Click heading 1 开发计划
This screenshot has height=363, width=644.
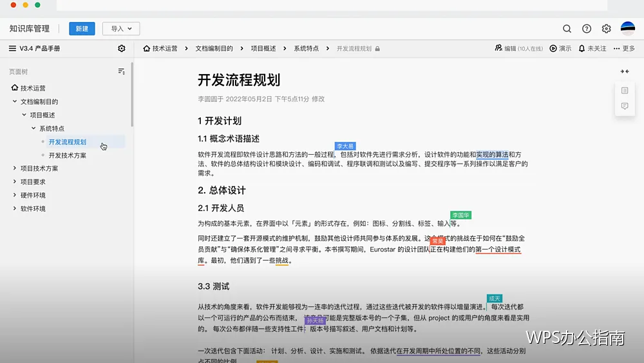[x=220, y=121]
